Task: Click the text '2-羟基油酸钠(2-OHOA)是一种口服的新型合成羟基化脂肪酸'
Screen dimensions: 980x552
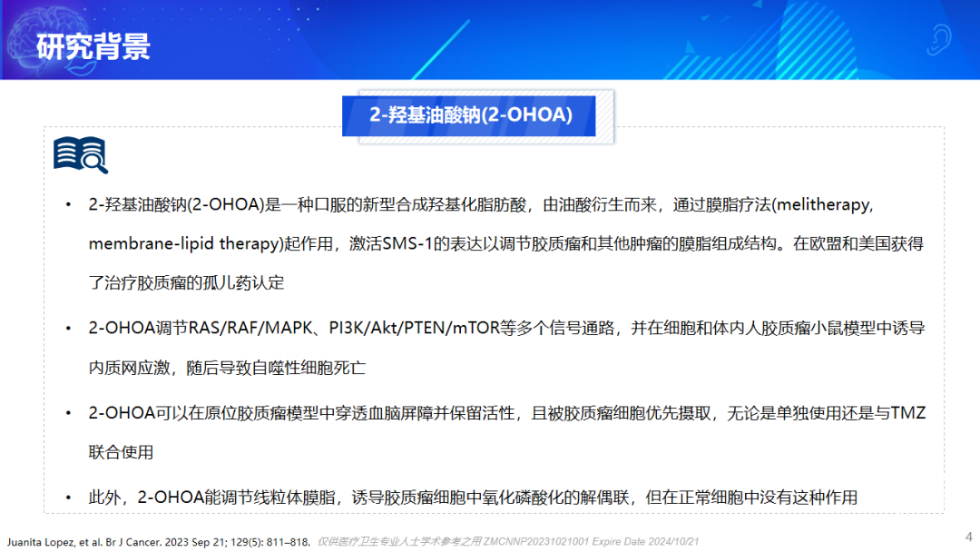Action: [x=308, y=204]
